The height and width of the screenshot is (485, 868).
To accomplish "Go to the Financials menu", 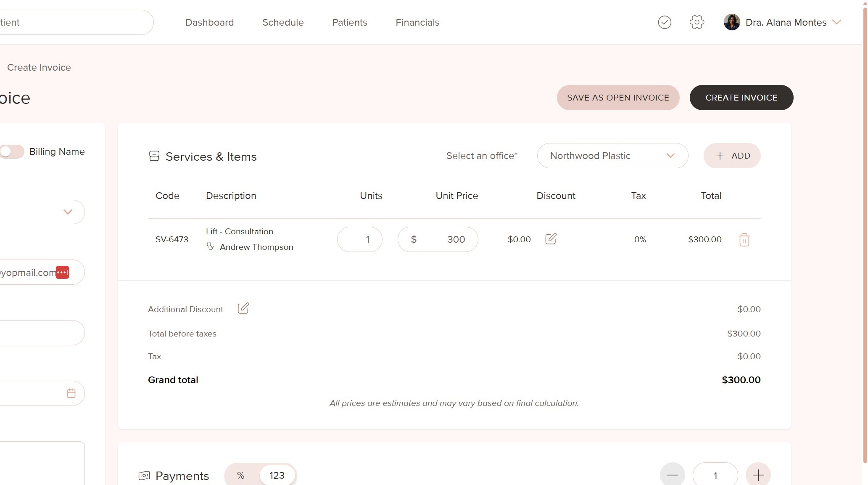I will point(417,22).
